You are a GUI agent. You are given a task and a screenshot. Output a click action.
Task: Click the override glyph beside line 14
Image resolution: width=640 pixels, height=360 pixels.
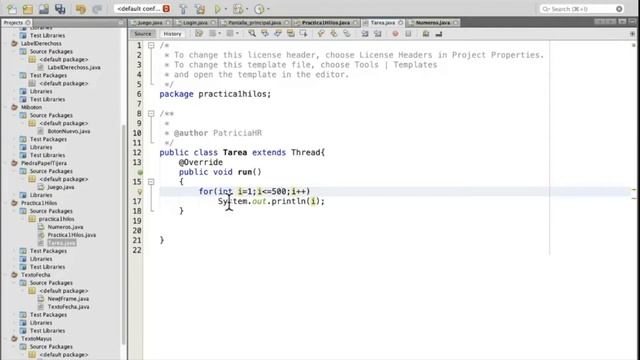140,172
